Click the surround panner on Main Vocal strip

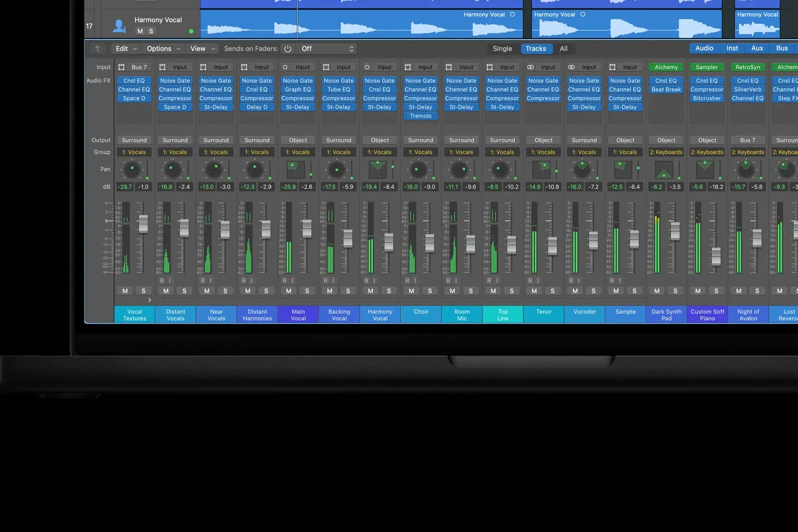(x=296, y=169)
